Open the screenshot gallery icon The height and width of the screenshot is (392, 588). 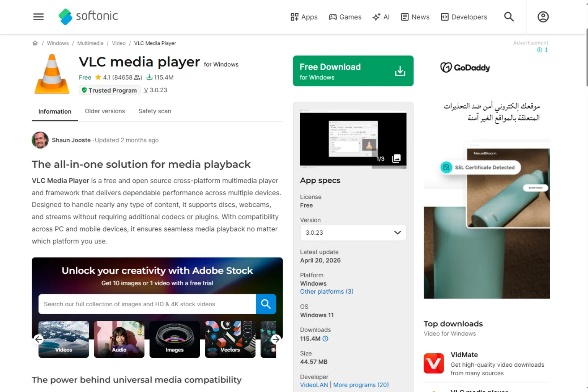397,158
